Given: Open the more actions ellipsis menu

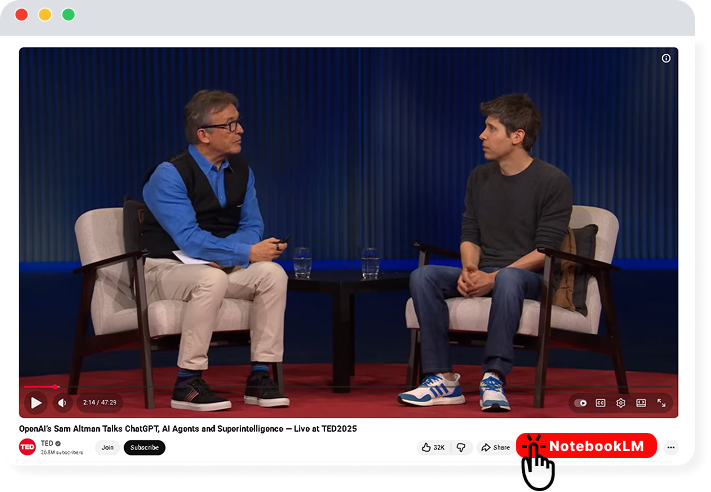Looking at the screenshot, I should tap(671, 448).
